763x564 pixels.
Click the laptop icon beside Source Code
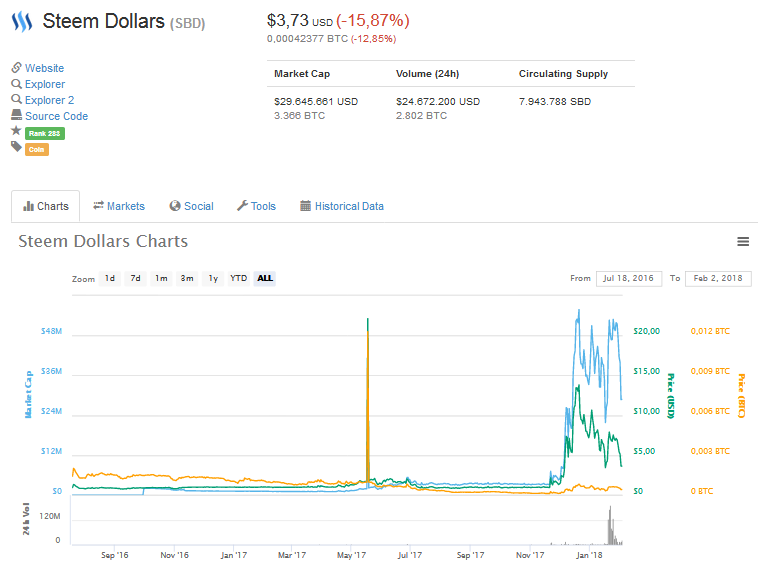tap(17, 115)
